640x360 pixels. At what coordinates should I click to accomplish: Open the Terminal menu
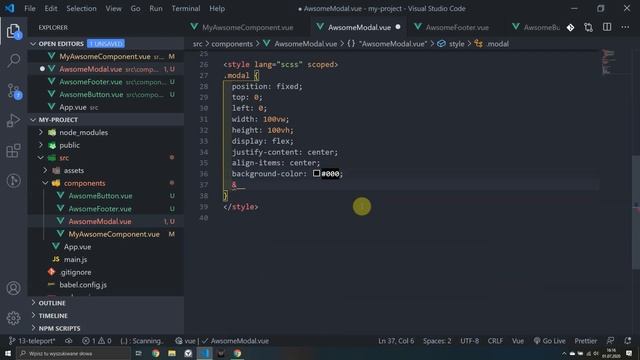point(186,8)
